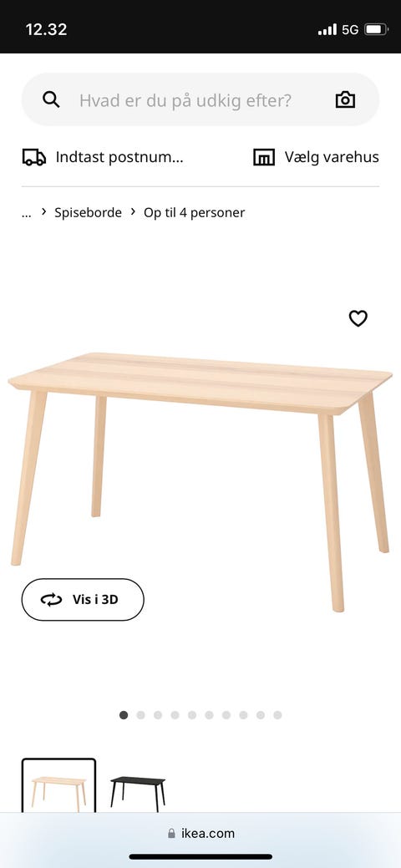Open camera visual search icon
This screenshot has height=868, width=401.
click(345, 99)
